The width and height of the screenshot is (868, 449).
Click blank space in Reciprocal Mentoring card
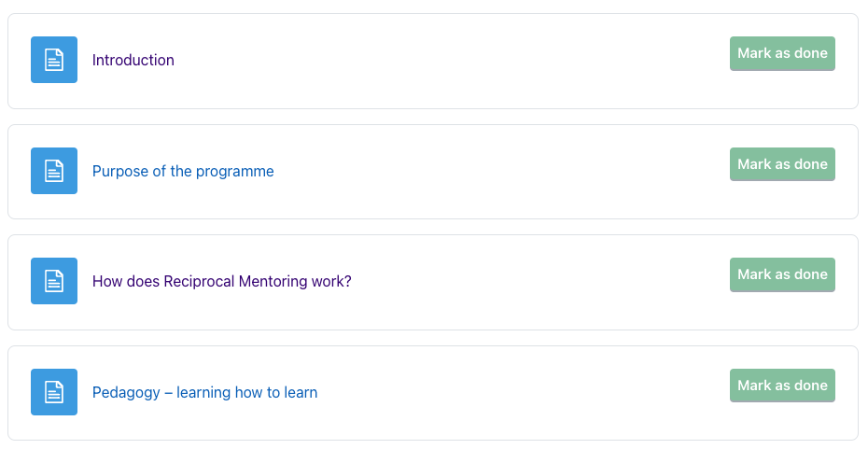click(x=525, y=282)
